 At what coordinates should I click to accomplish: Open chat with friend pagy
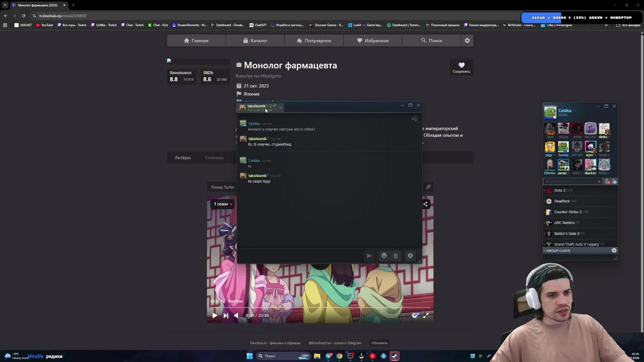pos(550,148)
